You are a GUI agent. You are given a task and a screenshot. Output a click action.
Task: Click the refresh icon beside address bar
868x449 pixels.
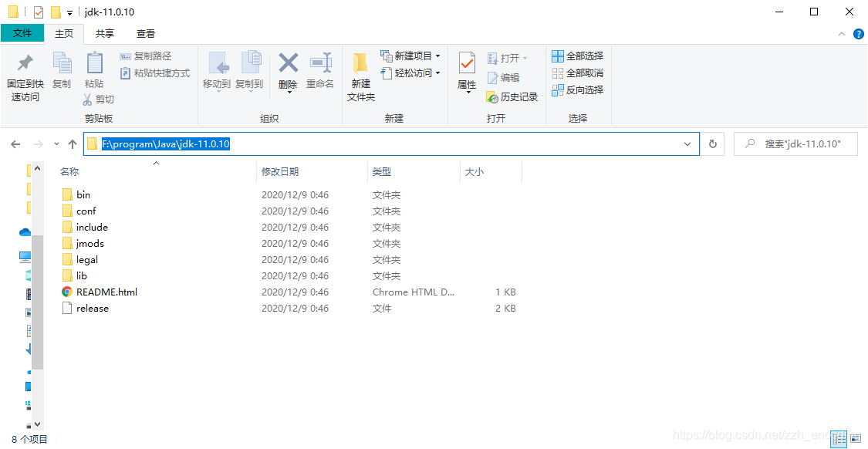tap(712, 143)
